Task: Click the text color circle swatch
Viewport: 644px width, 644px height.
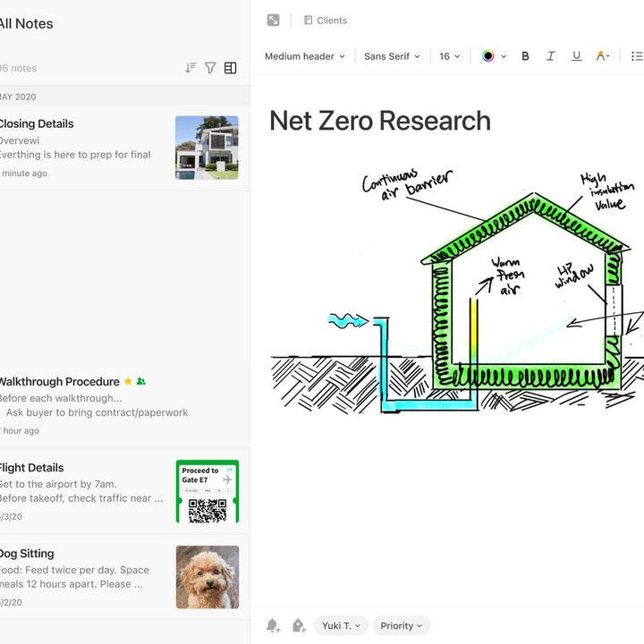Action: tap(487, 55)
